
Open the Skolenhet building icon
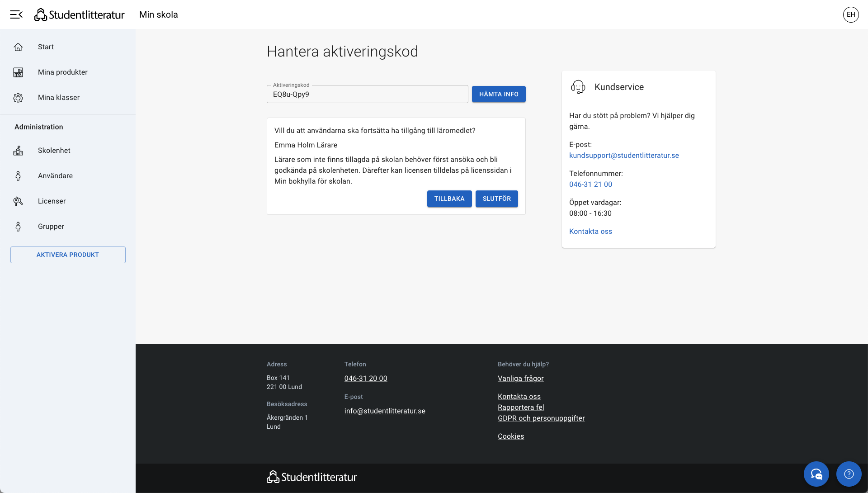pos(18,151)
